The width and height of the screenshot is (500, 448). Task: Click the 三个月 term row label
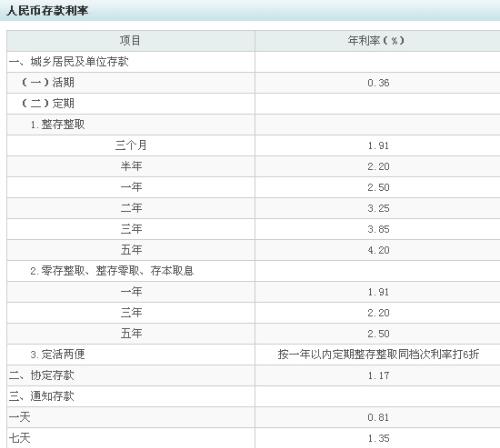[131, 145]
